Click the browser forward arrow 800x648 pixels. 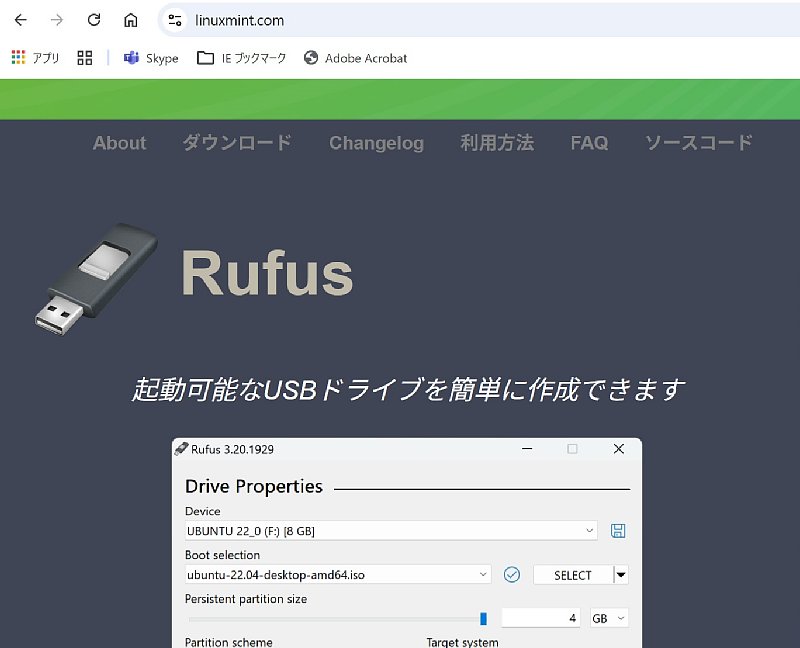tap(57, 20)
